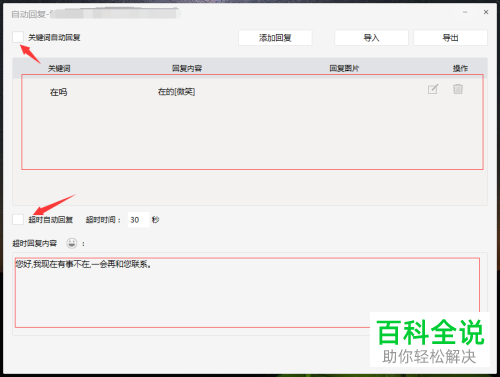Viewport: 500px width, 377px height.
Task: Delete the 在吗 keyword reply row
Action: (x=458, y=89)
